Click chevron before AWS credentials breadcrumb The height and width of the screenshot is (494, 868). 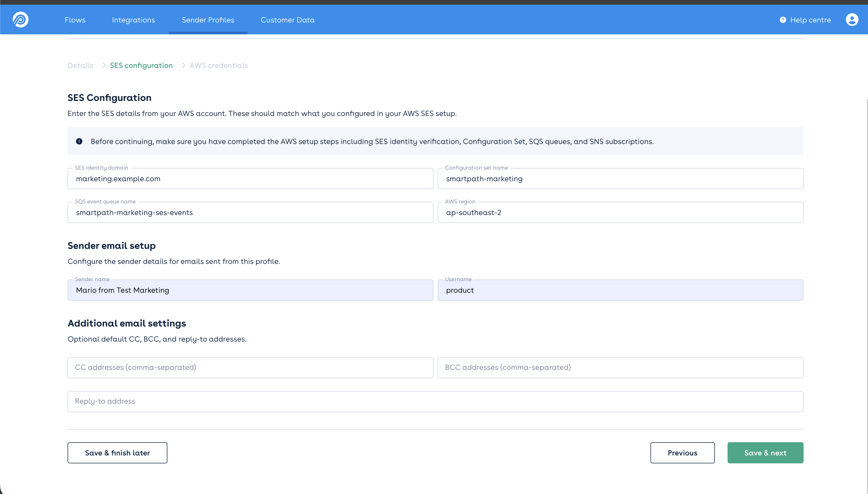click(183, 65)
